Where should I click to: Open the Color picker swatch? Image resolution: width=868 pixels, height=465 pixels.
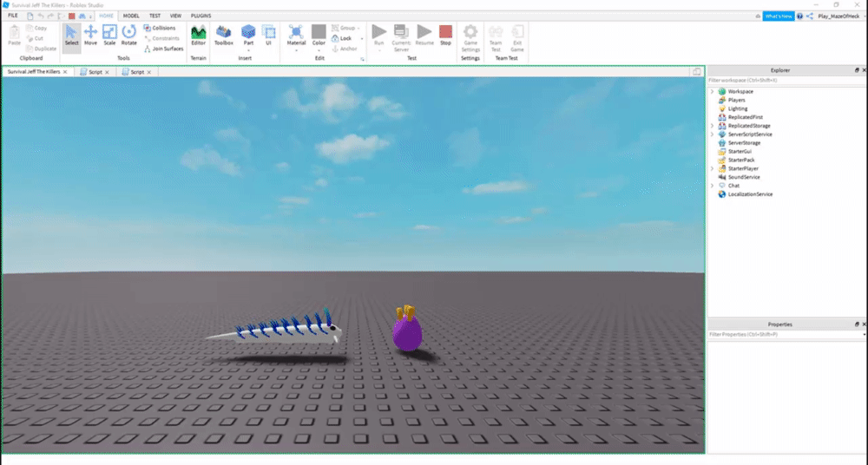[x=319, y=31]
